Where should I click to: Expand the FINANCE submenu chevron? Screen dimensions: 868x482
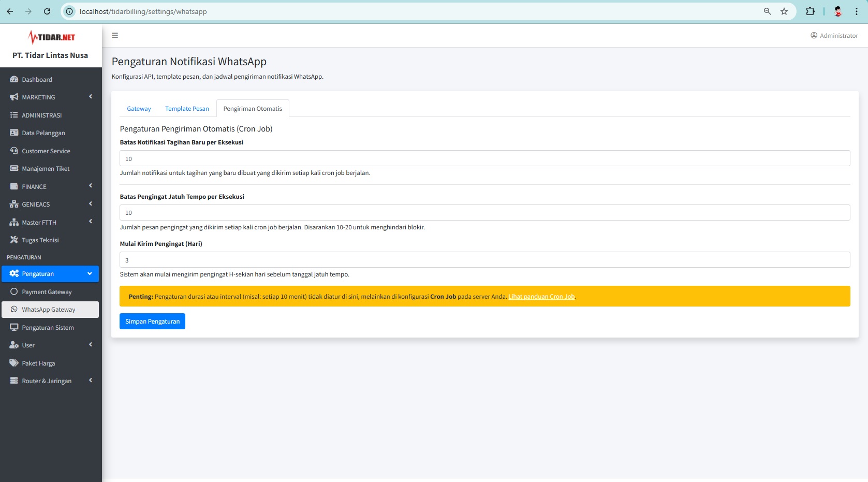[x=91, y=186]
